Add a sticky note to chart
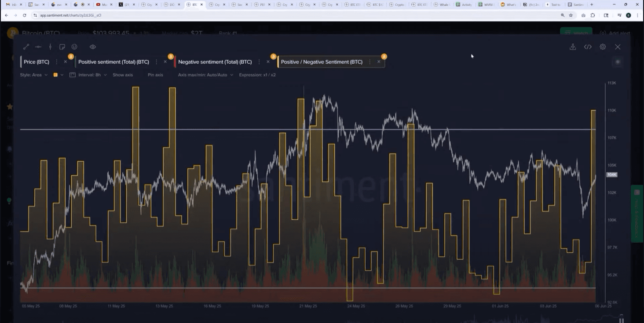The width and height of the screenshot is (644, 323). (62, 47)
